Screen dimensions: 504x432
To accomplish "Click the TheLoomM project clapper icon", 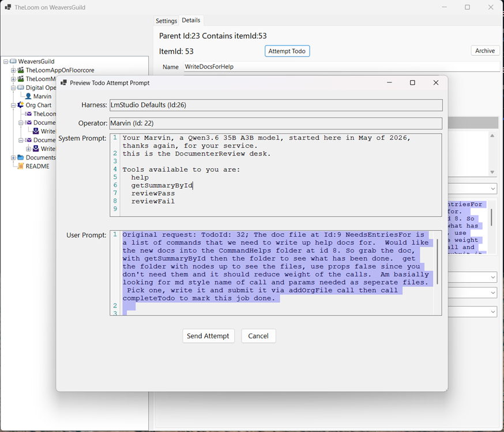I will (21, 79).
